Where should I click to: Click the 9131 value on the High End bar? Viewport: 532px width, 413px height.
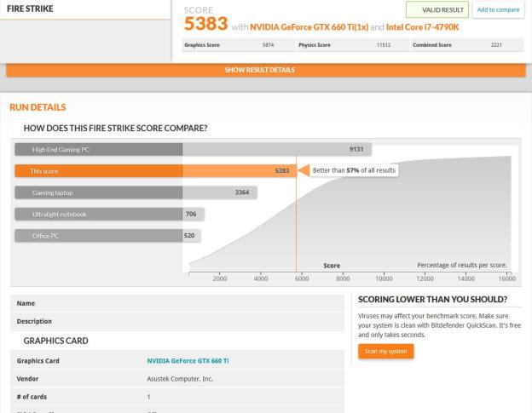(356, 149)
